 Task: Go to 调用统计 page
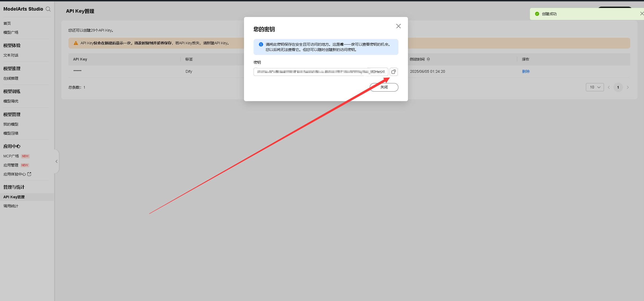[11, 206]
